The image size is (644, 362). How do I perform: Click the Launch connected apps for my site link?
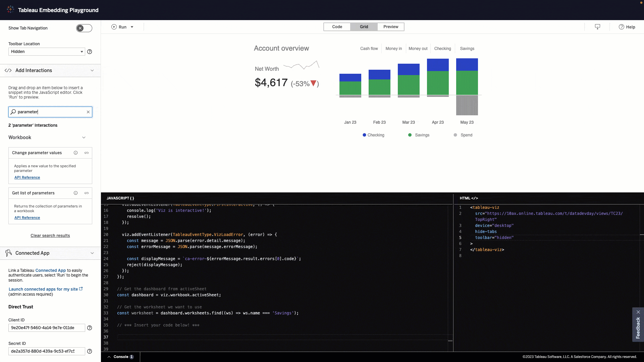point(43,289)
